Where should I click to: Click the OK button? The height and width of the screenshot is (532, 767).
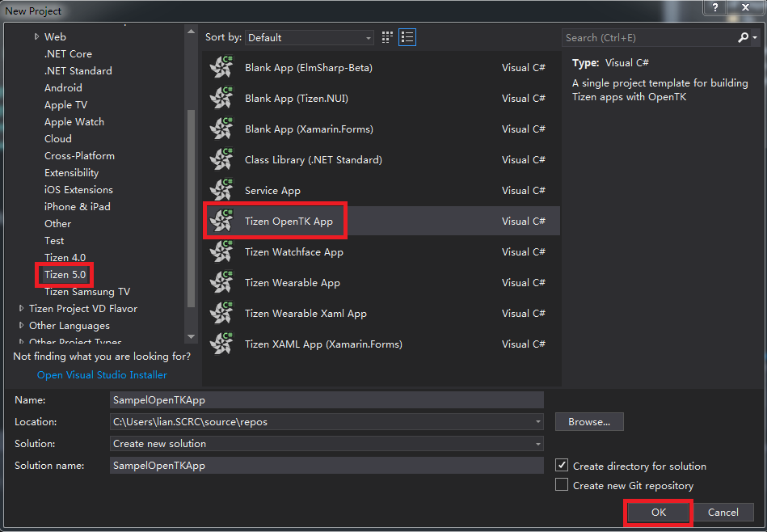(658, 512)
